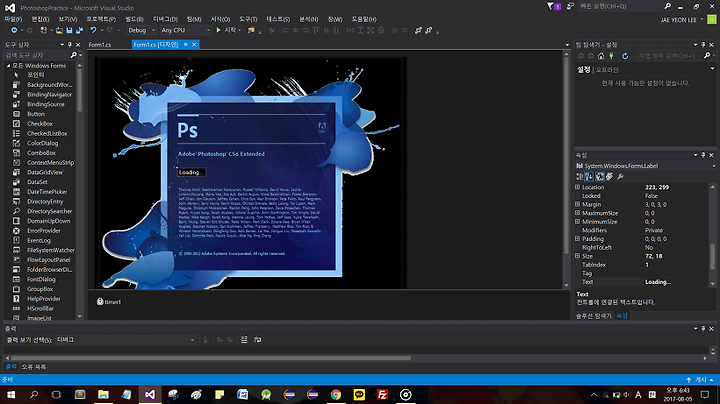Viewport: 720px width, 404px height.
Task: Pin the Toolbox panel with the pushpin
Action: coord(70,45)
